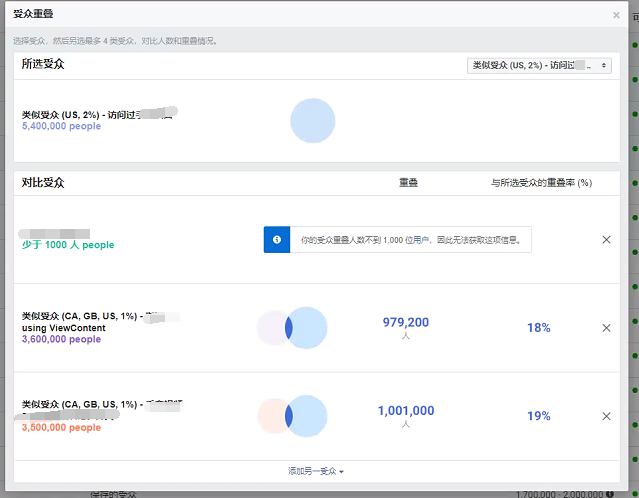This screenshot has width=639, height=498.
Task: Click the fewer-than-1,000 overlap notice message
Action: (411, 240)
